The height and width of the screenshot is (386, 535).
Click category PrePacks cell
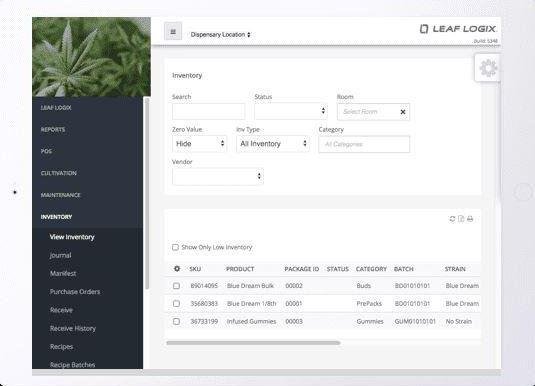point(369,303)
